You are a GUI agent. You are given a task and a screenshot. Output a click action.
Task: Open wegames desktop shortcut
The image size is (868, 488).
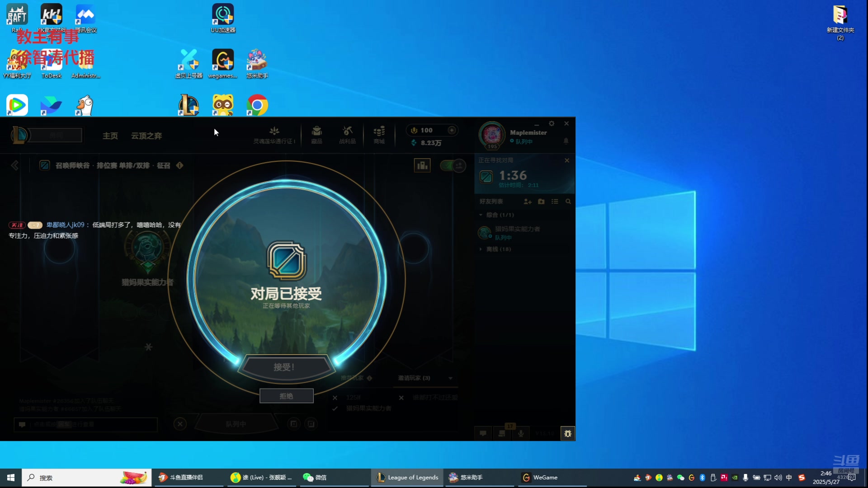pyautogui.click(x=222, y=64)
